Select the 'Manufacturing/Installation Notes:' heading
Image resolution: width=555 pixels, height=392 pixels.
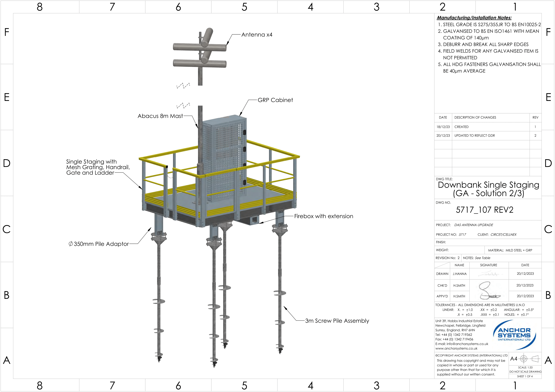[474, 18]
